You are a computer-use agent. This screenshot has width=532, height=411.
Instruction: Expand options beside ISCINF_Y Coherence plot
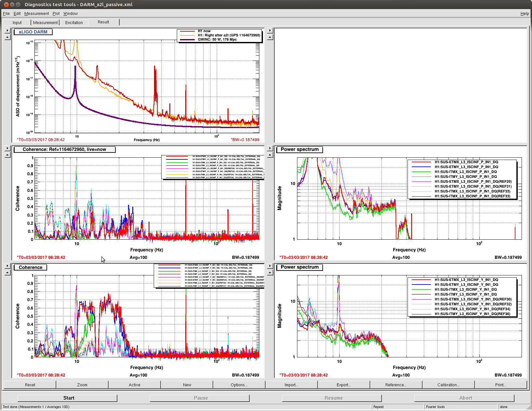pyautogui.click(x=7, y=266)
